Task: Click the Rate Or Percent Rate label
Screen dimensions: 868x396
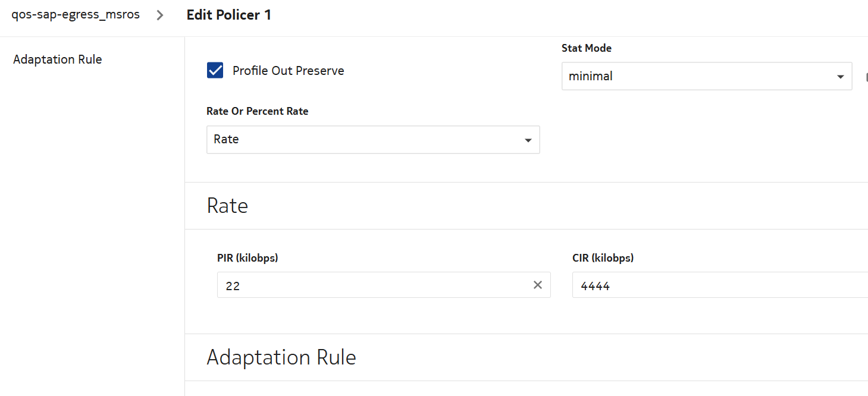Action: click(257, 111)
